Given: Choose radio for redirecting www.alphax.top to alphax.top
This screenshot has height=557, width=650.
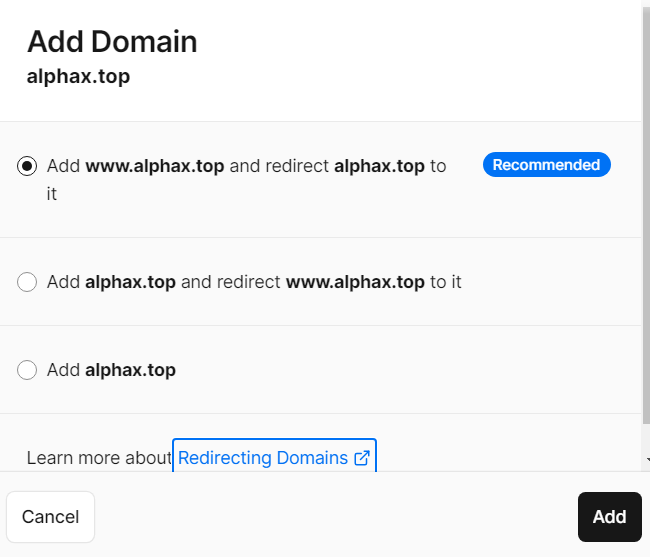Looking at the screenshot, I should click(27, 282).
